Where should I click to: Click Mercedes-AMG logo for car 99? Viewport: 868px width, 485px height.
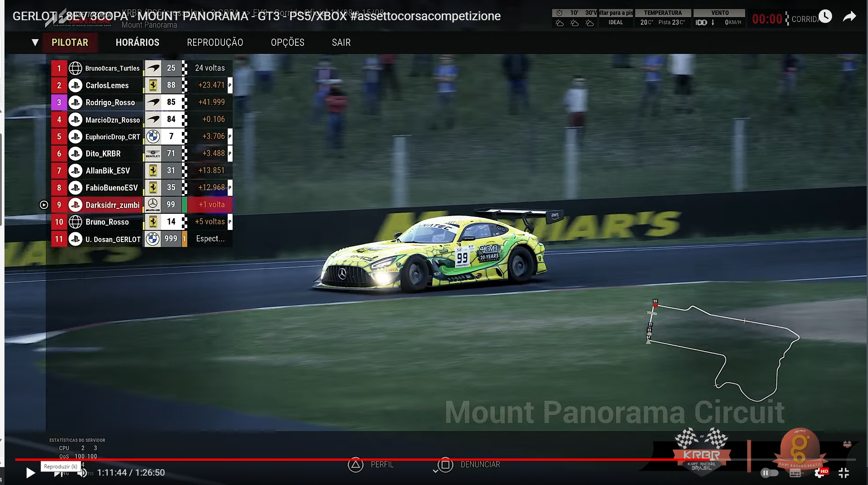point(153,205)
